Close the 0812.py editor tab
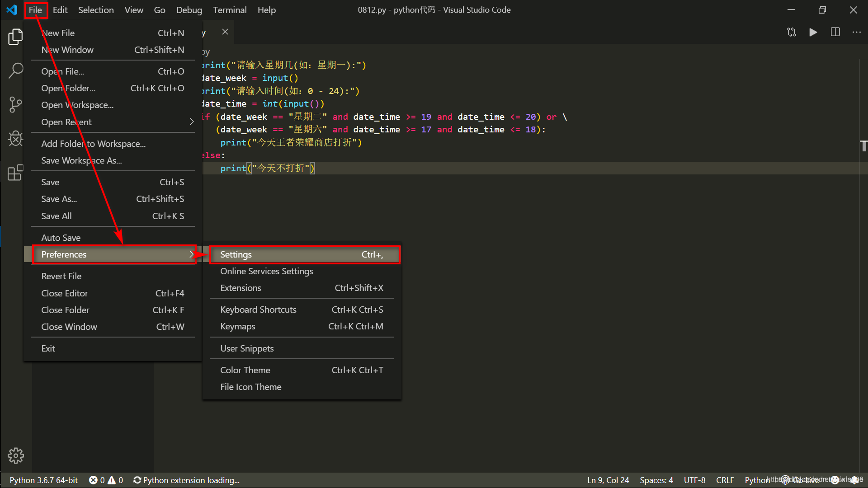Image resolution: width=868 pixels, height=488 pixels. click(x=225, y=32)
